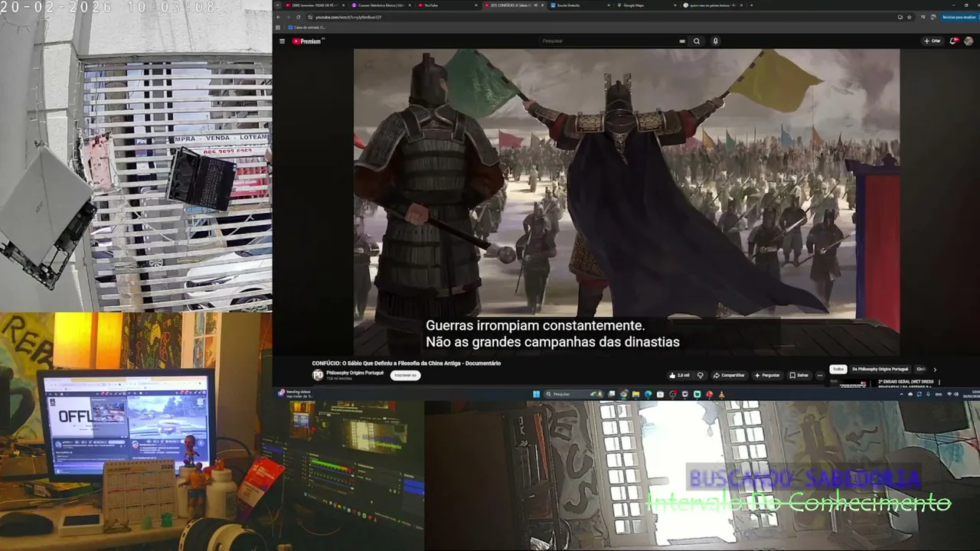Viewport: 980px width, 551px height.
Task: Click the Perguntar ask button
Action: [x=767, y=375]
